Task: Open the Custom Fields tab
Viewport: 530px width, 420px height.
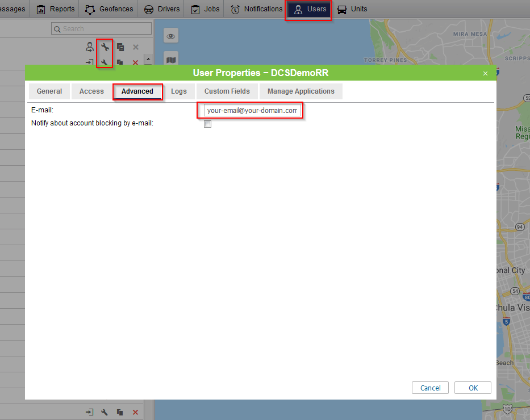Action: (227, 91)
